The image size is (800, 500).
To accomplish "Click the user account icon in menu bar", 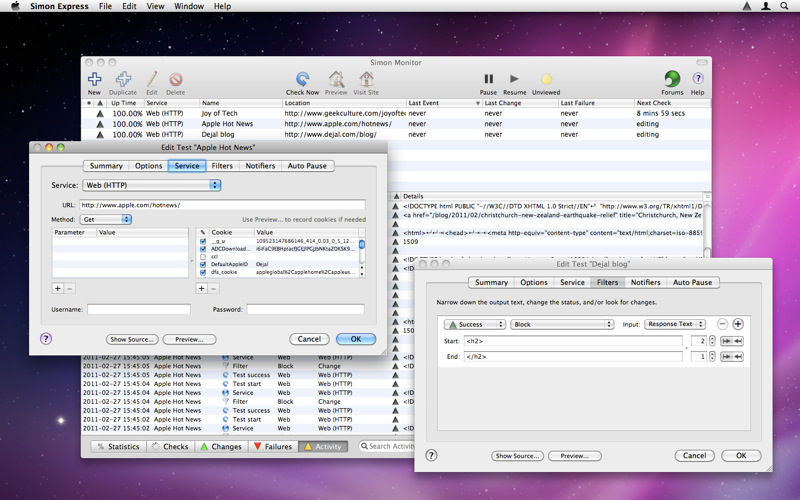I will click(765, 6).
